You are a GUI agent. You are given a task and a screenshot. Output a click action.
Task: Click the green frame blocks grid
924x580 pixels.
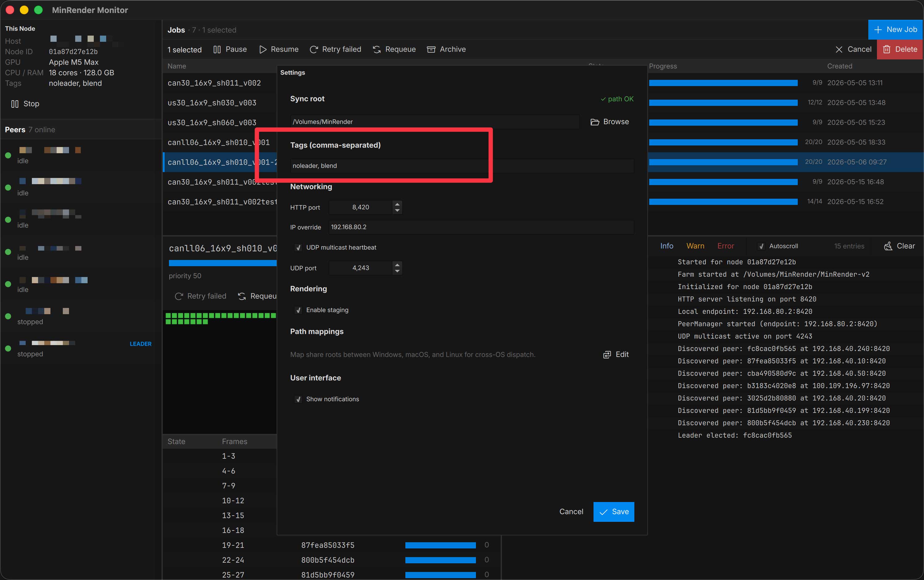[x=221, y=318]
